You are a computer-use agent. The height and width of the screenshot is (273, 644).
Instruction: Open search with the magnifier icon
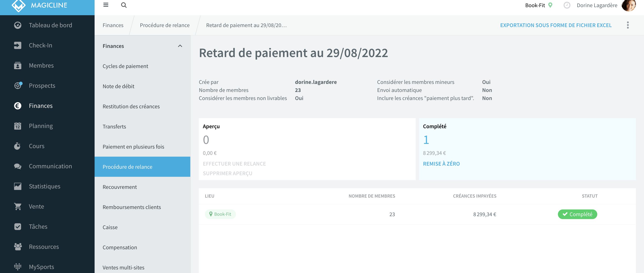click(124, 5)
